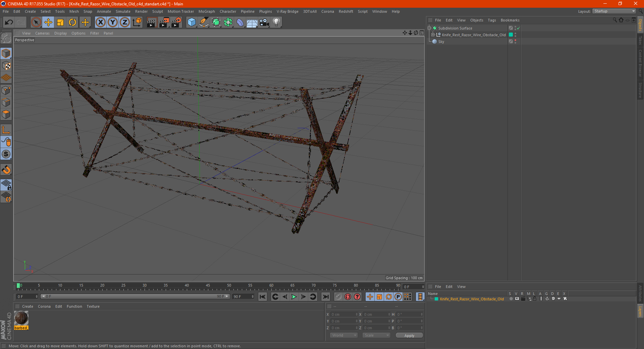Screen dimensions: 644x349
Task: Toggle Y axis lock
Action: 113,22
